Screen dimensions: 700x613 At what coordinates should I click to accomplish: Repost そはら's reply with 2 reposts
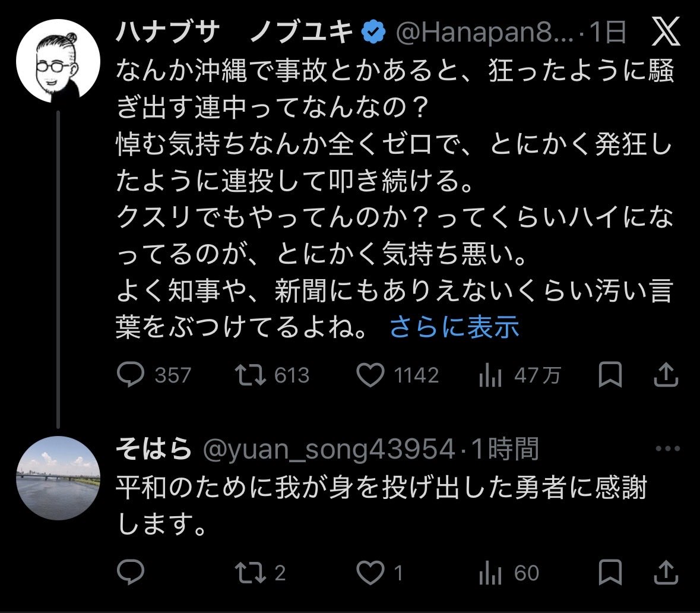(x=248, y=573)
